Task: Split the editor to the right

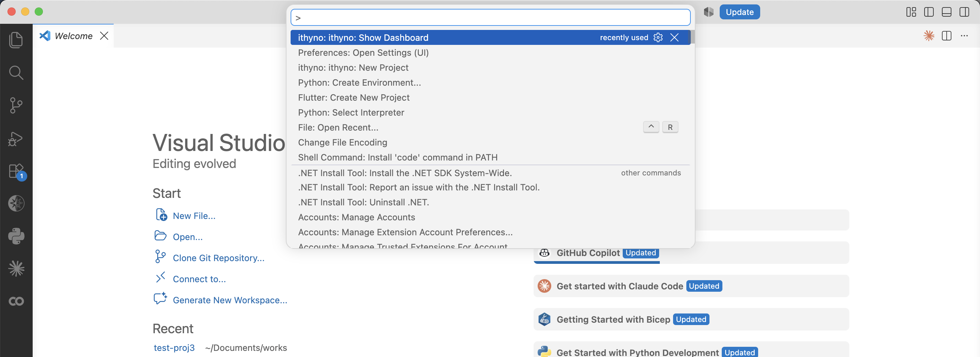Action: point(947,36)
